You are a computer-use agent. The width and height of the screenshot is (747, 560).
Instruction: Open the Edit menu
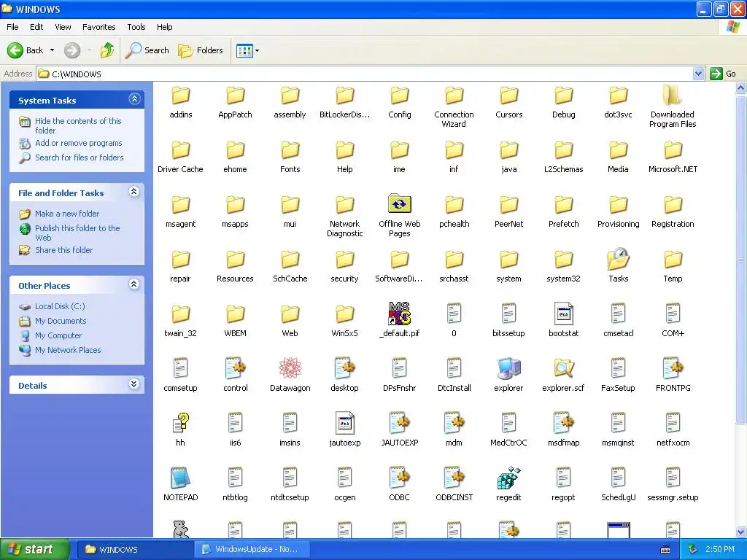pos(36,27)
